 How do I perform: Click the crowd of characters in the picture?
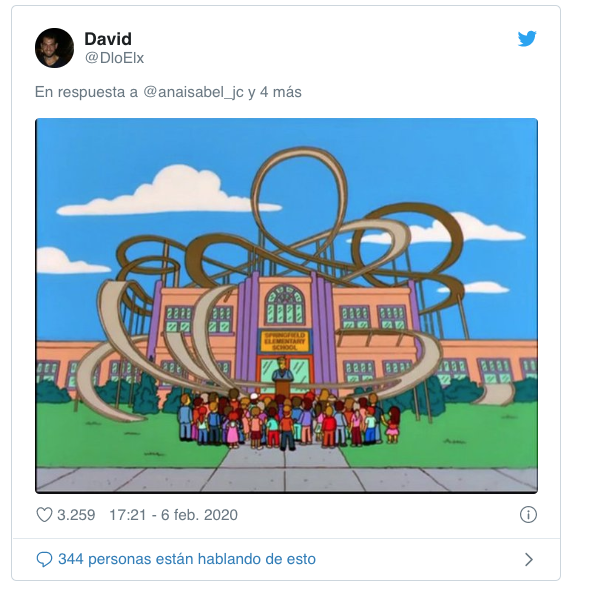(289, 420)
